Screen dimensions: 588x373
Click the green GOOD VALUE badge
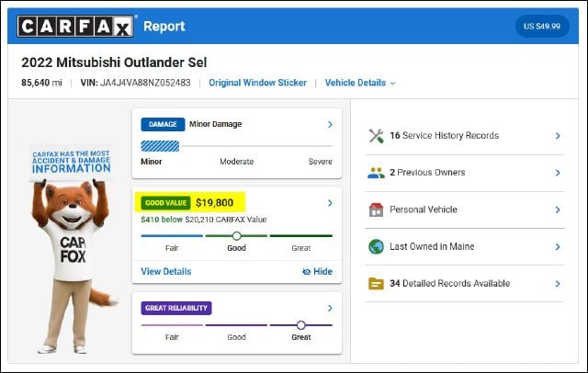(x=165, y=203)
